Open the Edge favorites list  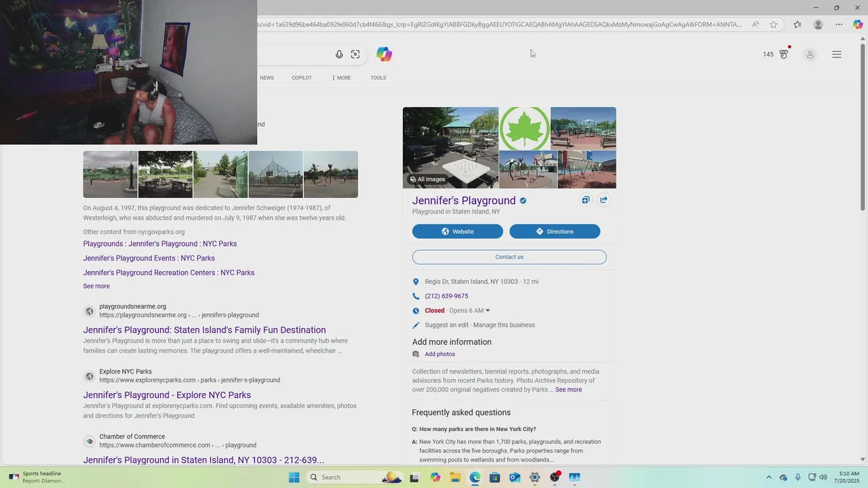[x=797, y=24]
